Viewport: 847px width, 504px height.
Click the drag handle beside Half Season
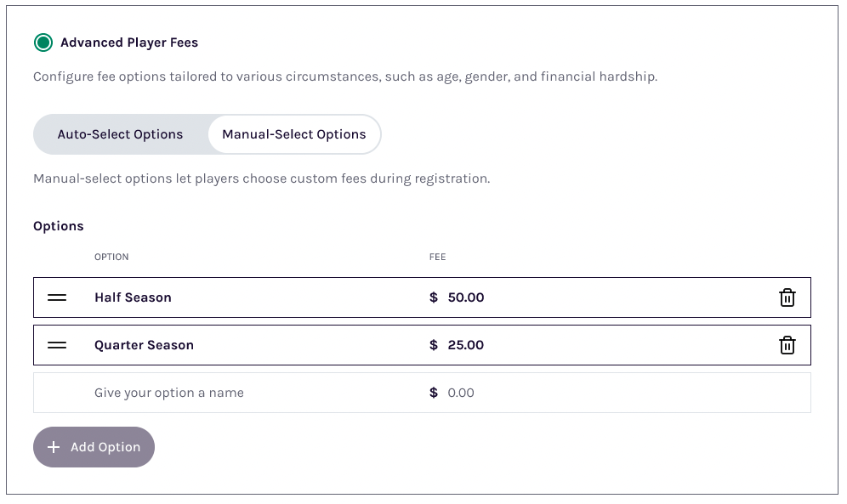tap(57, 297)
